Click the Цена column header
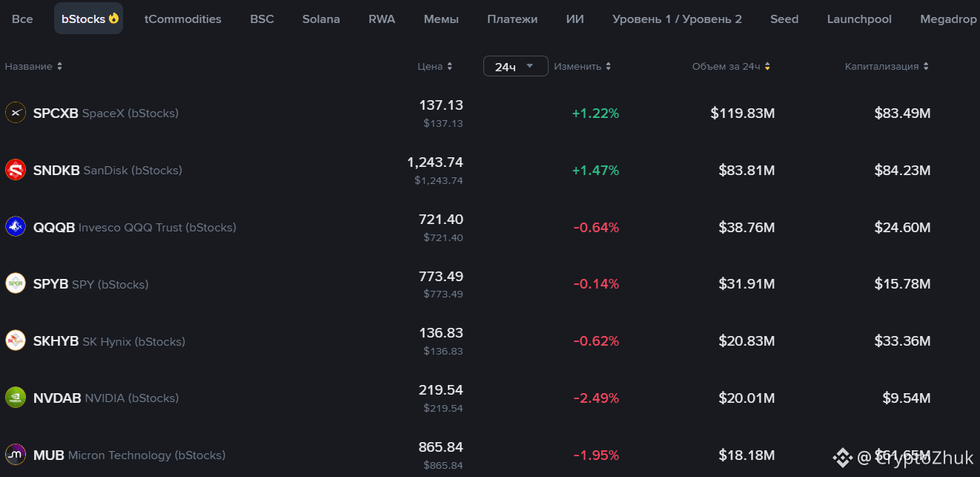The width and height of the screenshot is (980, 477). 430,67
